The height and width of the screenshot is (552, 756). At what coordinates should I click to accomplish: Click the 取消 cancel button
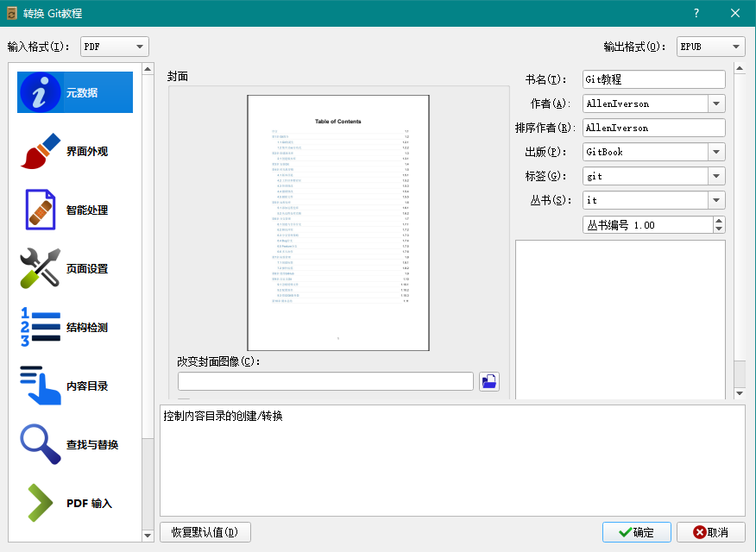(710, 532)
